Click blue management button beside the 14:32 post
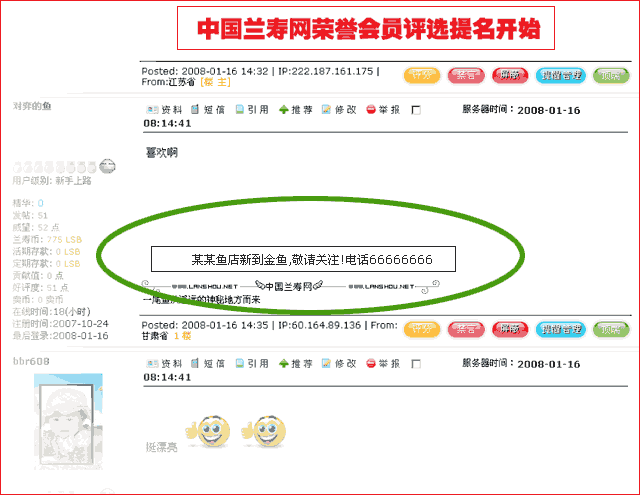Screen dimensions: 640x495 (561, 76)
